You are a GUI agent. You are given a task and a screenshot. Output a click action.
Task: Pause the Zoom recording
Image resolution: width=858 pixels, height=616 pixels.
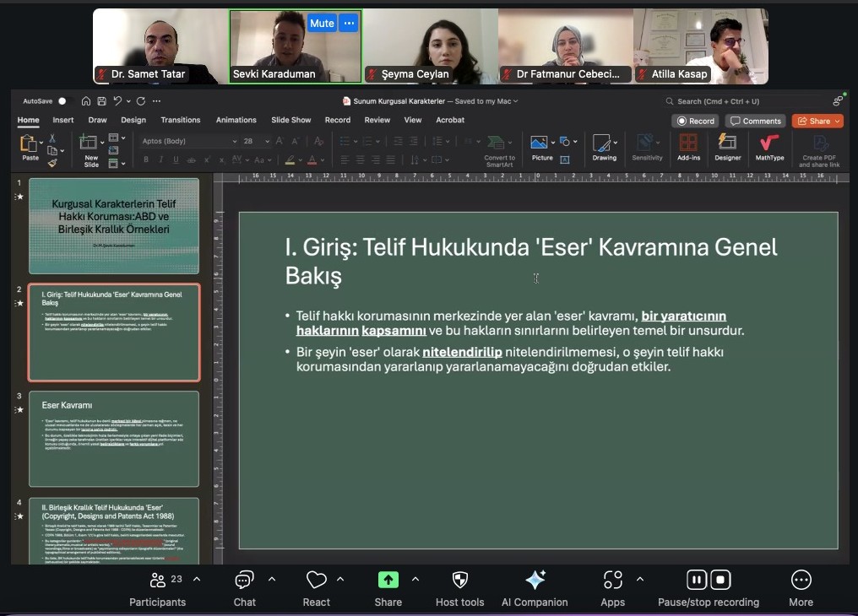point(697,580)
